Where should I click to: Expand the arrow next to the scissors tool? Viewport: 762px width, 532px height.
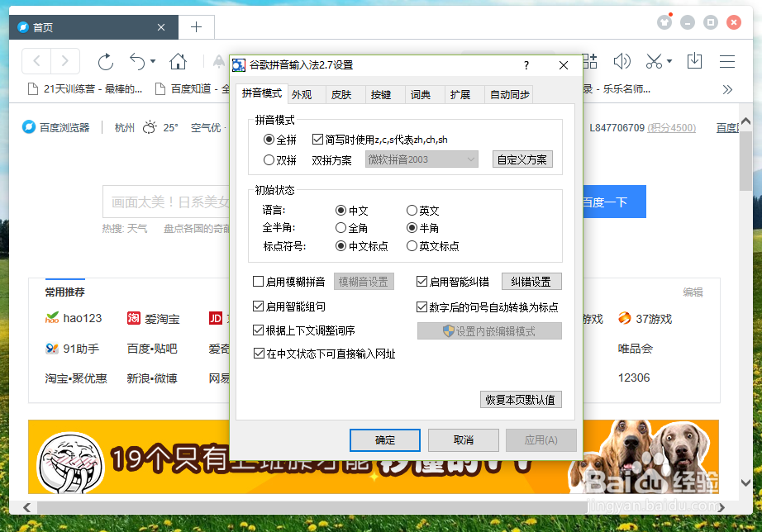tap(669, 60)
